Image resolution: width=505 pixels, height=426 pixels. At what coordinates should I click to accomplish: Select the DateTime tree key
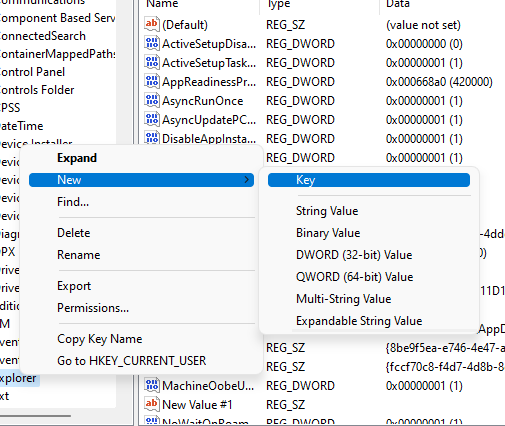pos(21,126)
